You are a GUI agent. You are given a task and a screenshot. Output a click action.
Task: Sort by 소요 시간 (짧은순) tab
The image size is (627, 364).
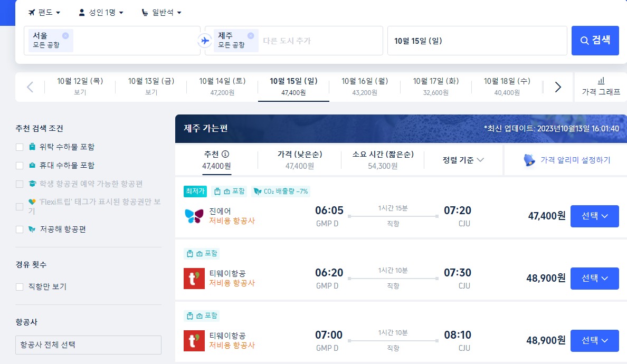pos(383,160)
